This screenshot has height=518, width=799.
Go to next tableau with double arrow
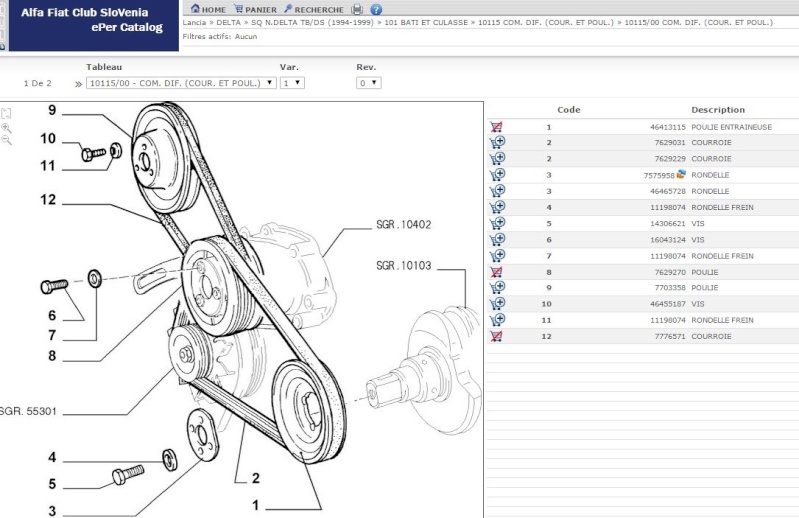(x=78, y=84)
